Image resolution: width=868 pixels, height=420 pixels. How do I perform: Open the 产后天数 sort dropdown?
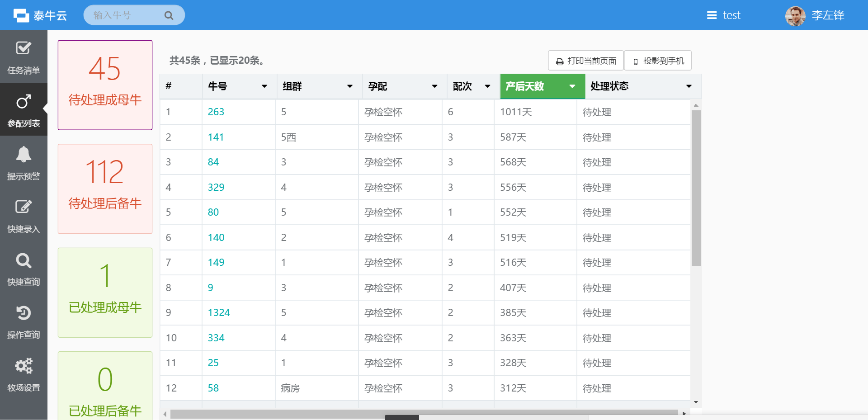pyautogui.click(x=572, y=86)
